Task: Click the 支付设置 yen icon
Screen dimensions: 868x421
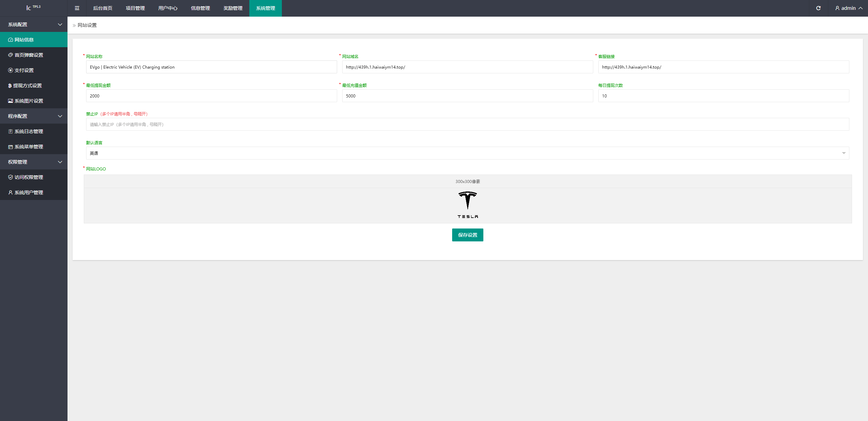Action: pos(11,70)
